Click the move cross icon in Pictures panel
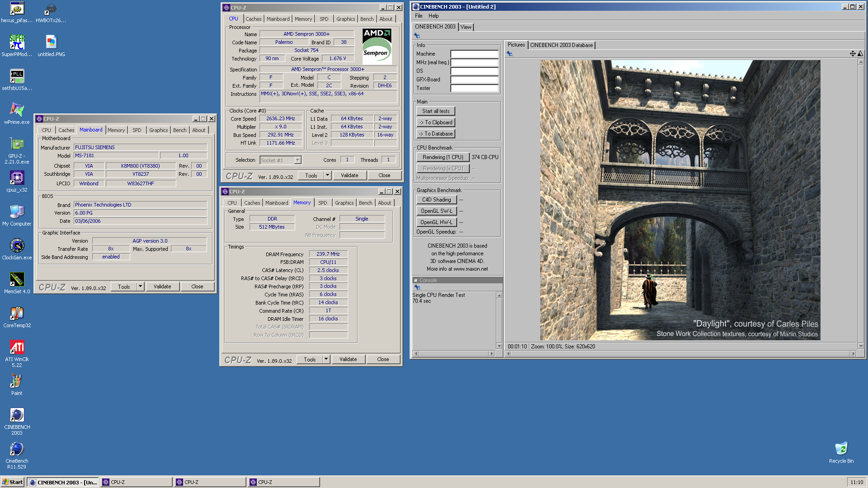The image size is (868, 488). [852, 54]
